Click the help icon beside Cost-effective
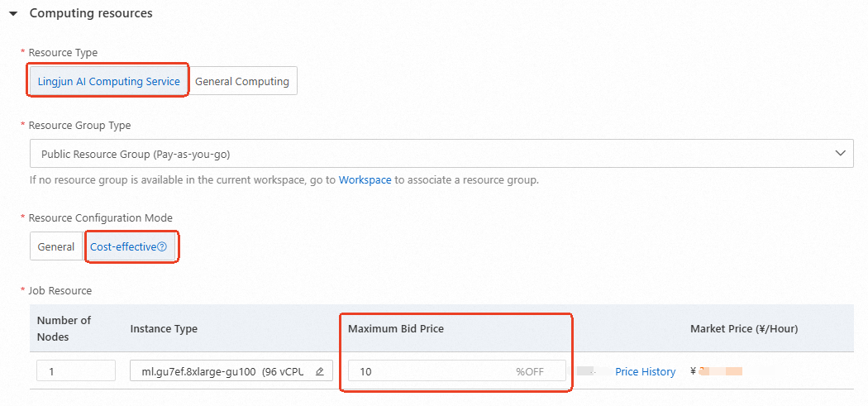The height and width of the screenshot is (406, 868). tap(162, 246)
